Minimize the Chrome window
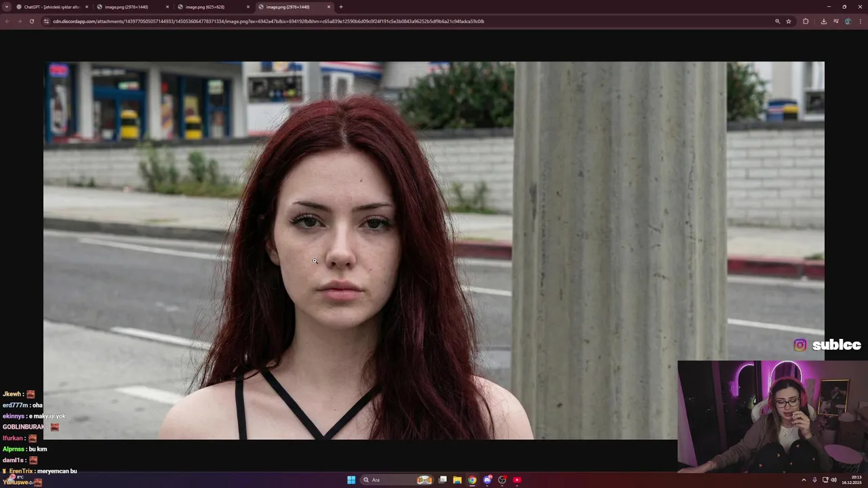This screenshot has width=868, height=488. [829, 7]
